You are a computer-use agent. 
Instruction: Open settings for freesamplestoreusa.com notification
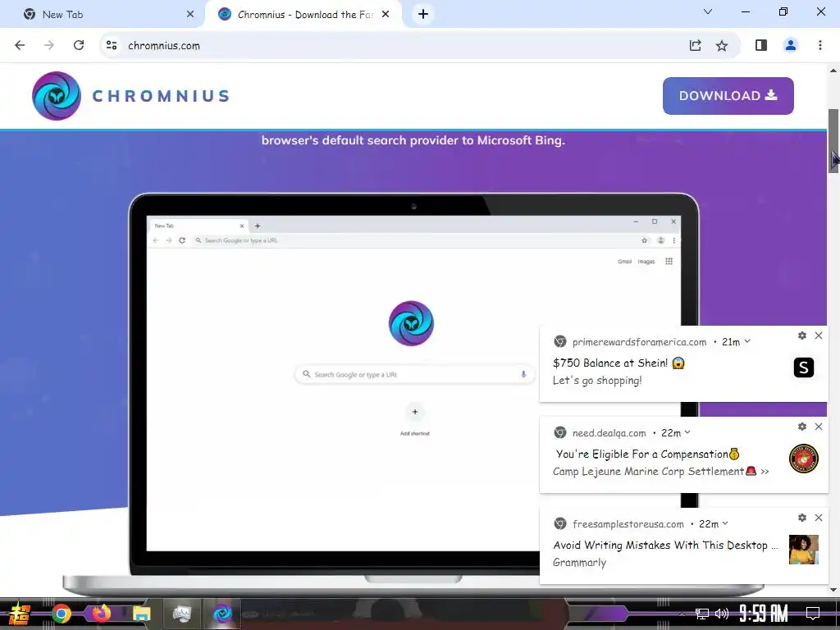tap(802, 518)
